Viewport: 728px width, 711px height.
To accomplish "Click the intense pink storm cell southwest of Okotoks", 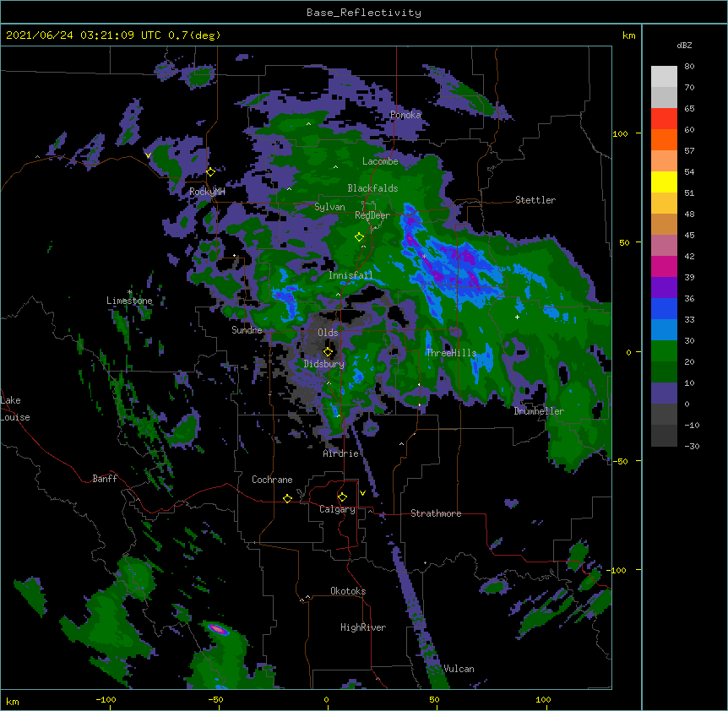I will [x=218, y=629].
